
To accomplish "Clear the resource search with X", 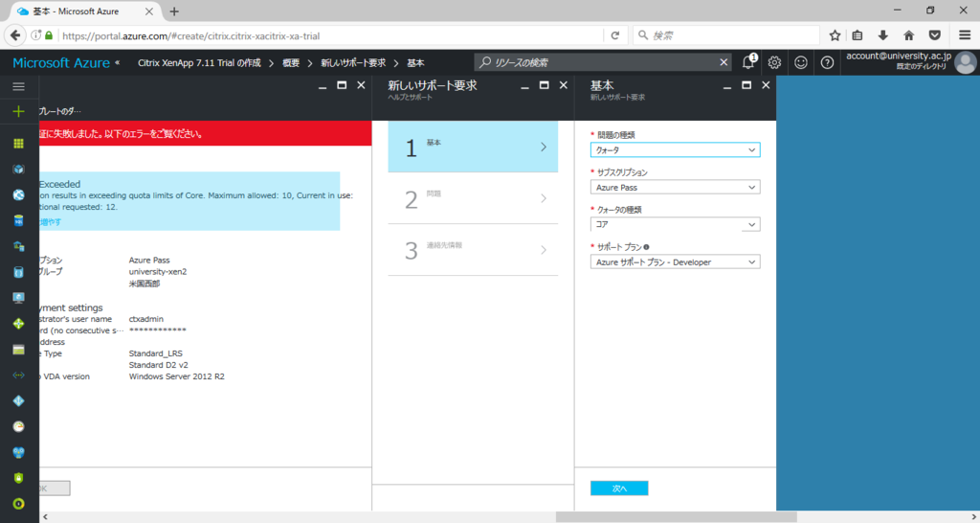I will coord(724,62).
